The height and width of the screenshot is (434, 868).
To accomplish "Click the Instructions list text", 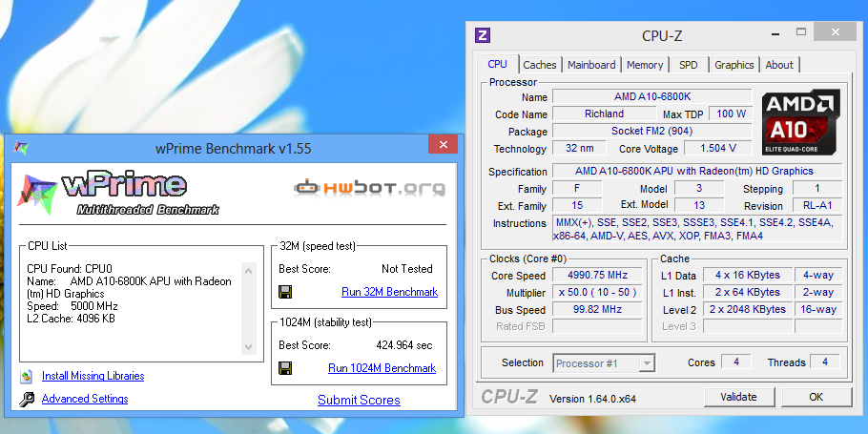I will click(x=697, y=229).
